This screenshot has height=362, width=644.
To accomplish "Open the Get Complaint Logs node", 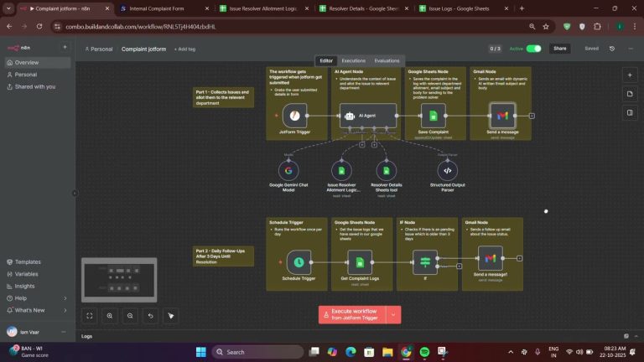I will (360, 262).
